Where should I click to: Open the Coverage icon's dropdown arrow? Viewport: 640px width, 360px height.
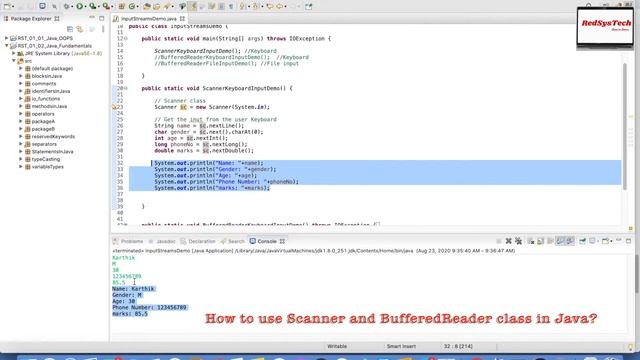(99, 7)
